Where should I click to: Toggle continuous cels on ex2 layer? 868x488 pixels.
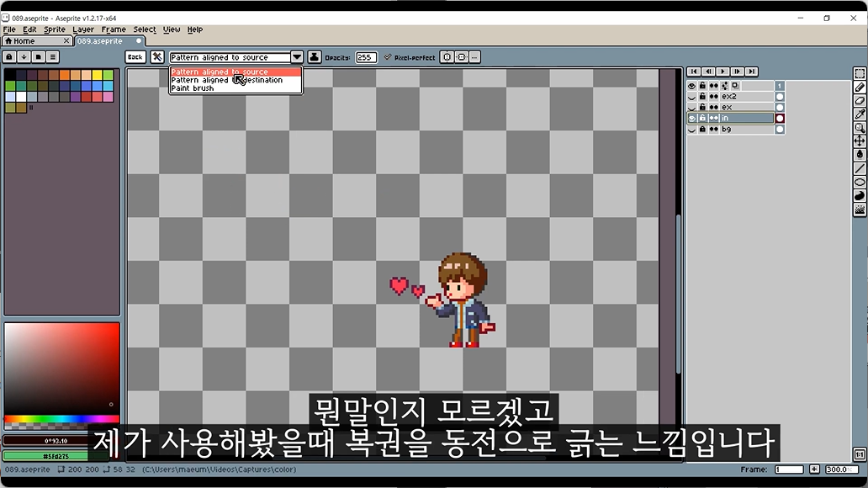(714, 97)
